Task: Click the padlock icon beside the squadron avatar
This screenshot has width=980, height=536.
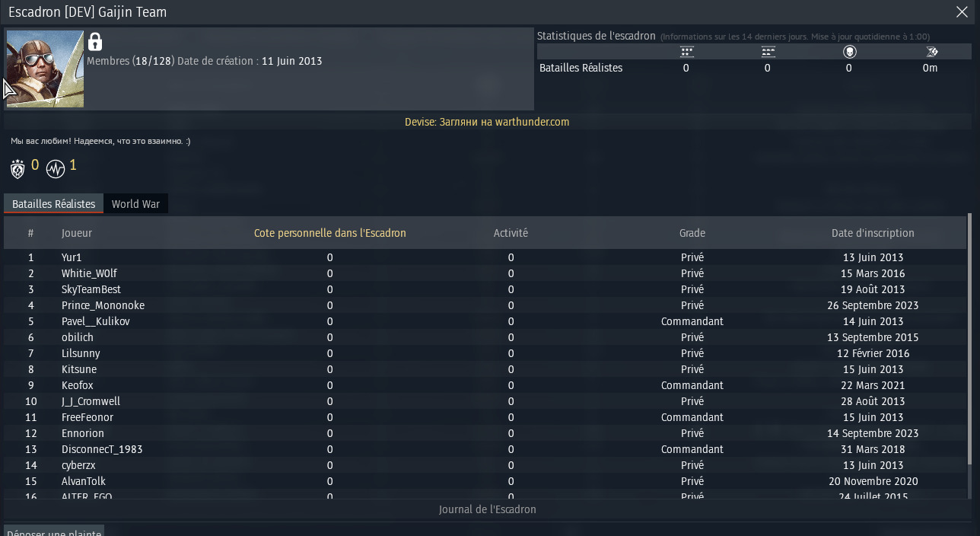Action: [x=95, y=41]
